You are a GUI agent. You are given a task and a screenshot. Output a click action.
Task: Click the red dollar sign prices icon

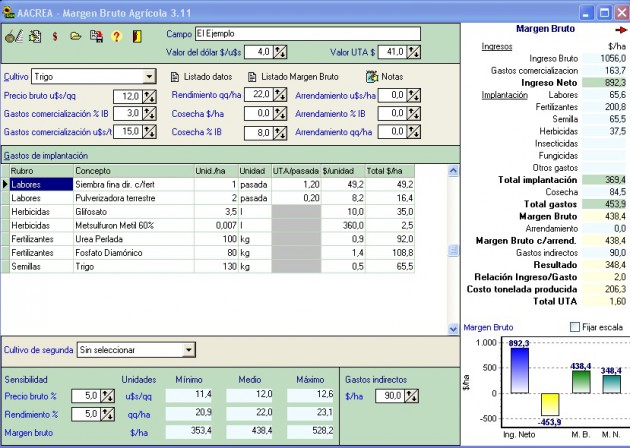click(55, 37)
